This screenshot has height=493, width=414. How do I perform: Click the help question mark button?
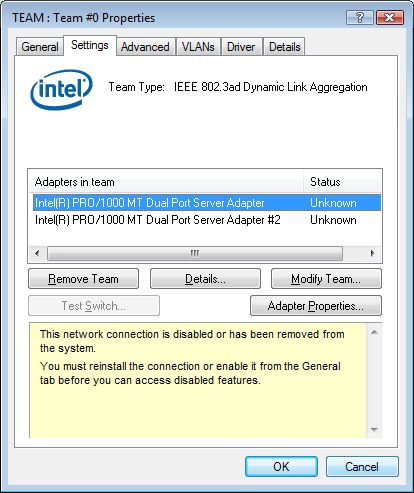pos(360,17)
